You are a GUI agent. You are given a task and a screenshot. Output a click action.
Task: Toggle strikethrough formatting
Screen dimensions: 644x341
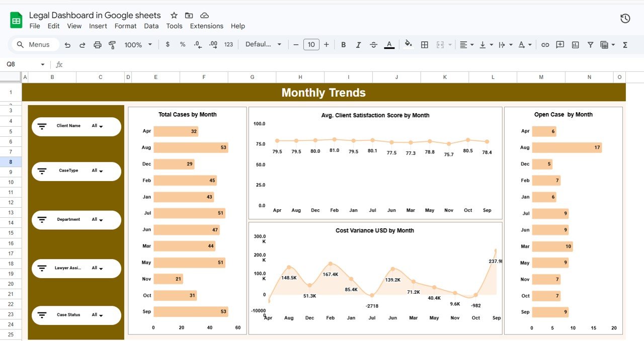point(373,44)
